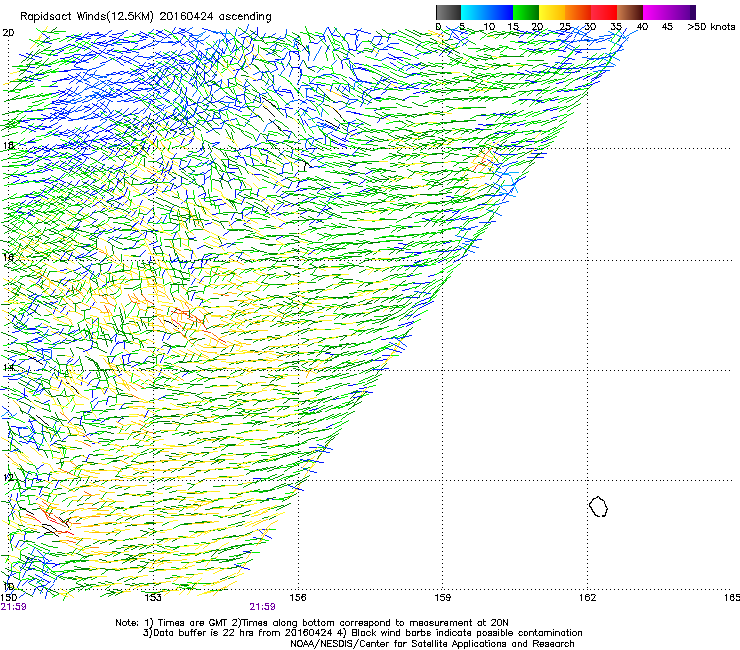Click the orange 25-30 knots color segment
Image resolution: width=740 pixels, height=650 pixels.
coord(578,12)
